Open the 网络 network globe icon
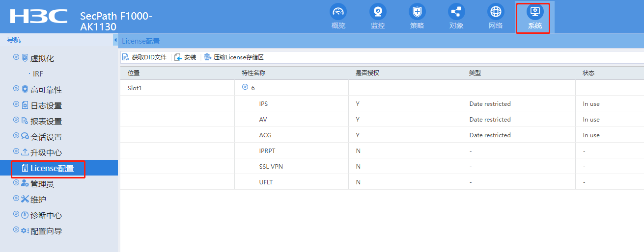Screen dimensions: 644x252 tap(496, 12)
